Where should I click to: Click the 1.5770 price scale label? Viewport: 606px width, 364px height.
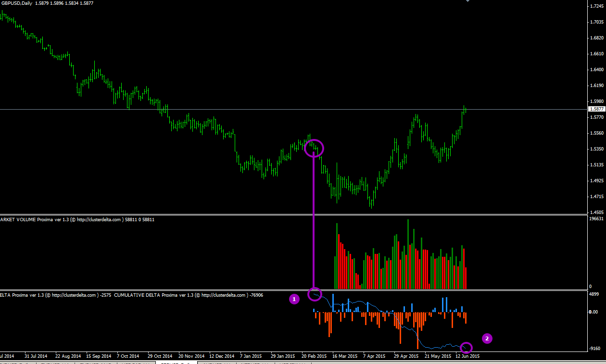coord(596,117)
